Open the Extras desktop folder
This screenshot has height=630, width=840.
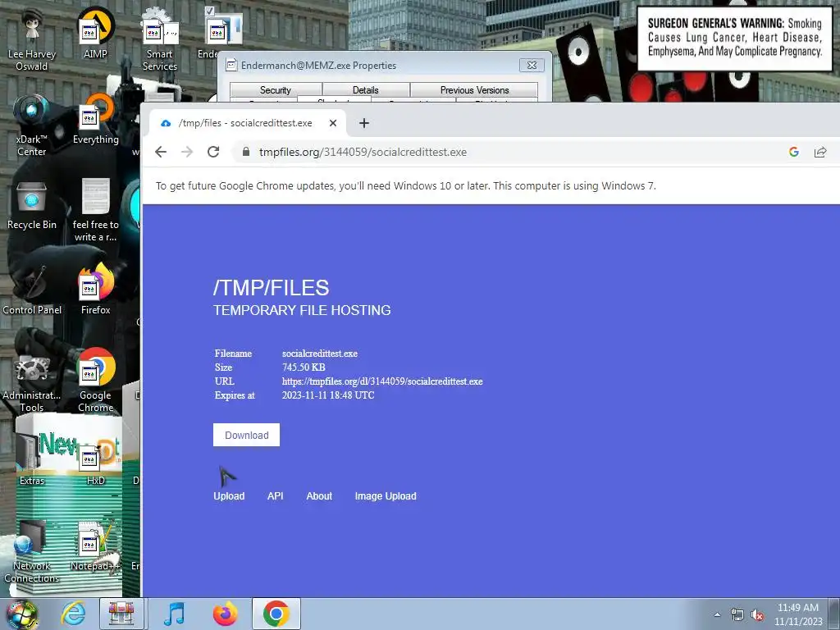[32, 461]
